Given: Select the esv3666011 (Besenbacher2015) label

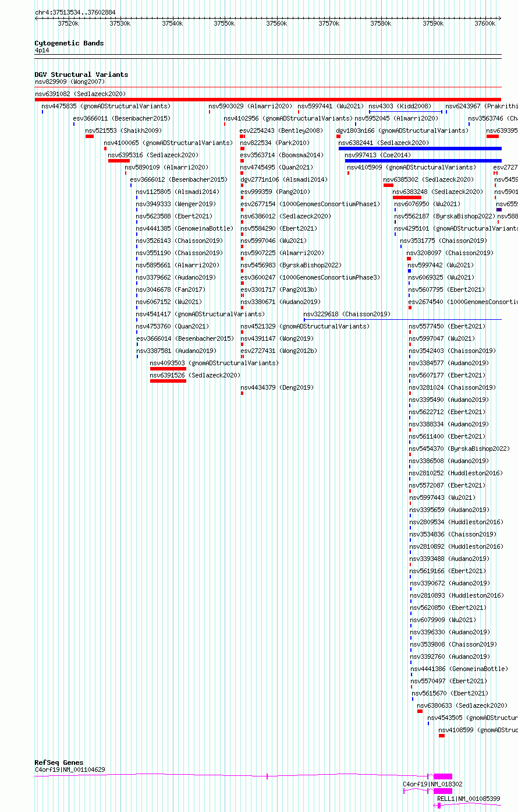Looking at the screenshot, I should [122, 118].
